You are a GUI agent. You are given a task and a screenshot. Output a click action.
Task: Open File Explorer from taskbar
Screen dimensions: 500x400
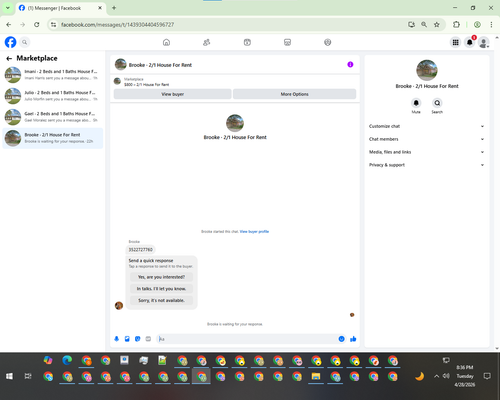316,376
